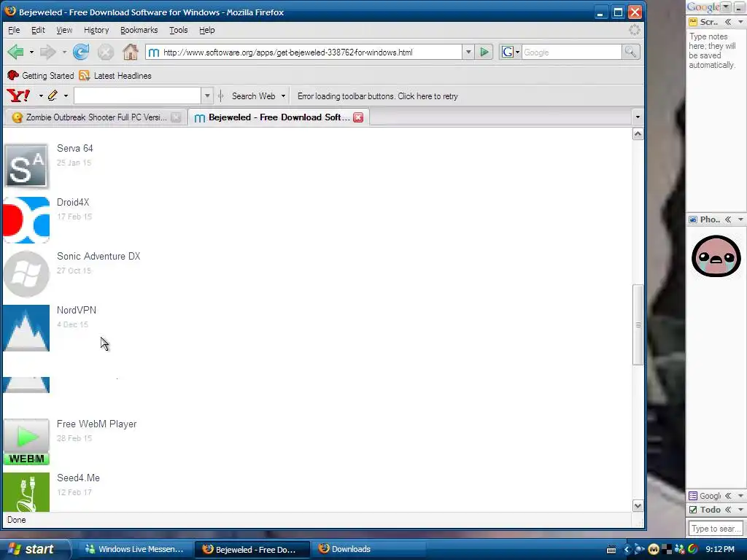Click the Yahoo Y! toolbar logo
The image size is (747, 560).
18,96
